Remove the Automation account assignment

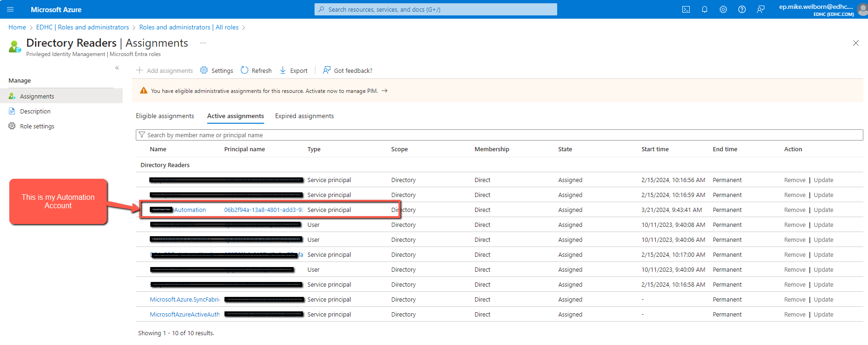[795, 210]
